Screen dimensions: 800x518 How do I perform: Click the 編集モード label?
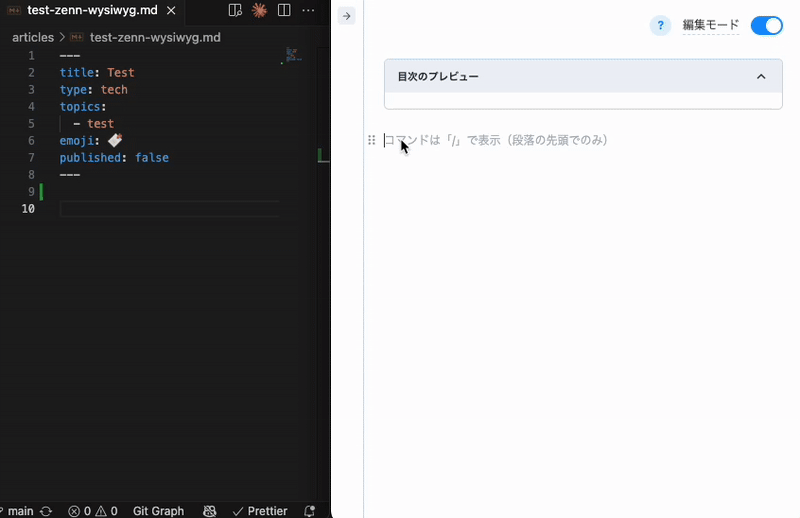click(711, 25)
